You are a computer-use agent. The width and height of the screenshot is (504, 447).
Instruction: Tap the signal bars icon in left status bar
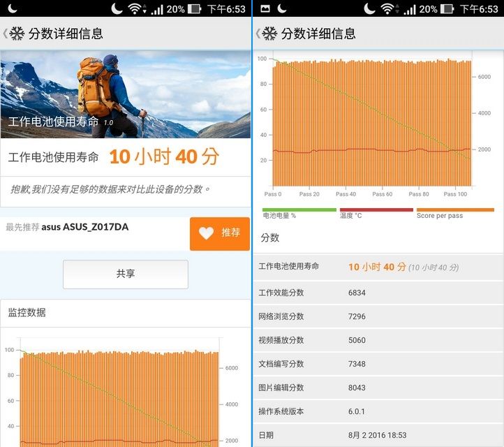point(157,10)
